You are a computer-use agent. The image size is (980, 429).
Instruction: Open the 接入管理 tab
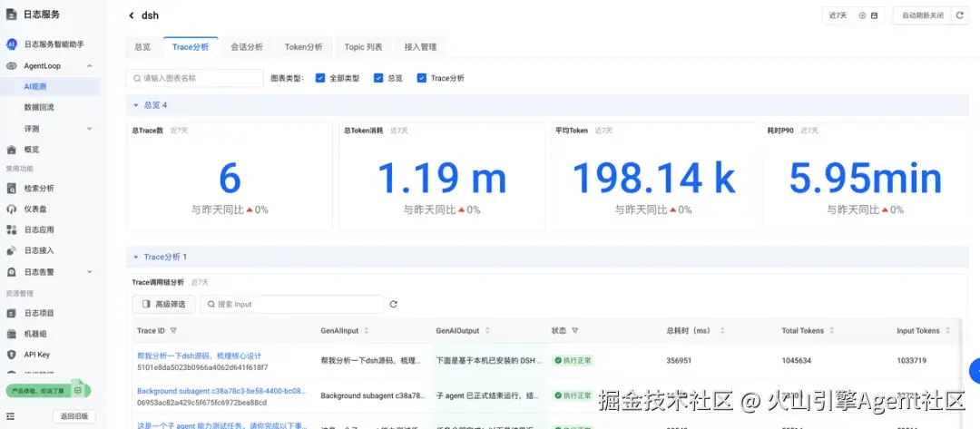pyautogui.click(x=420, y=47)
